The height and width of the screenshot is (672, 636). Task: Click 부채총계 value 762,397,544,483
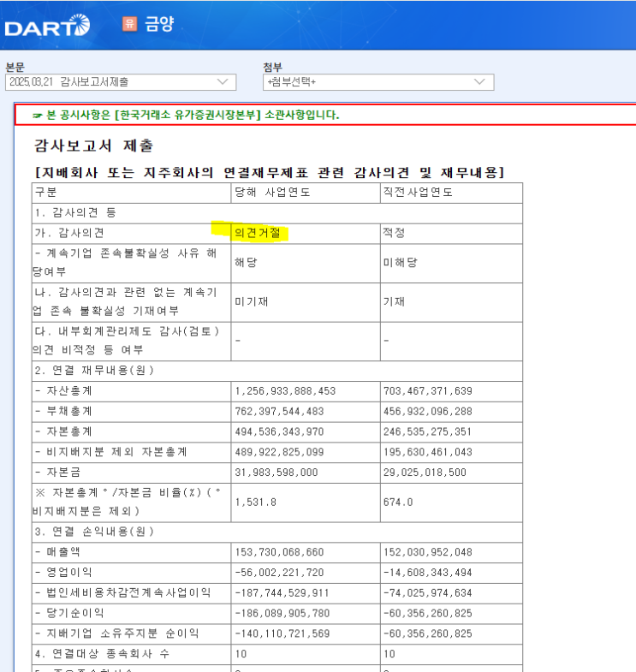point(279,412)
